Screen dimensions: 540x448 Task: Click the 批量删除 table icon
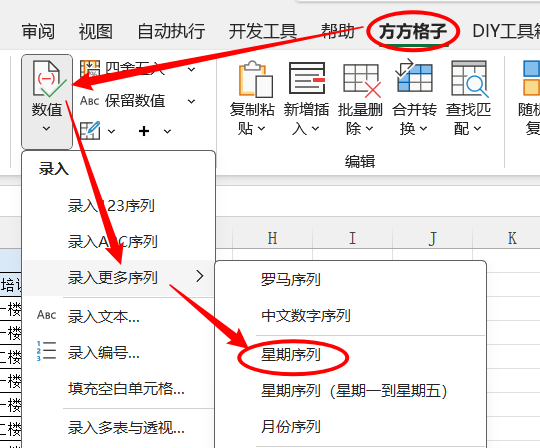click(x=362, y=80)
